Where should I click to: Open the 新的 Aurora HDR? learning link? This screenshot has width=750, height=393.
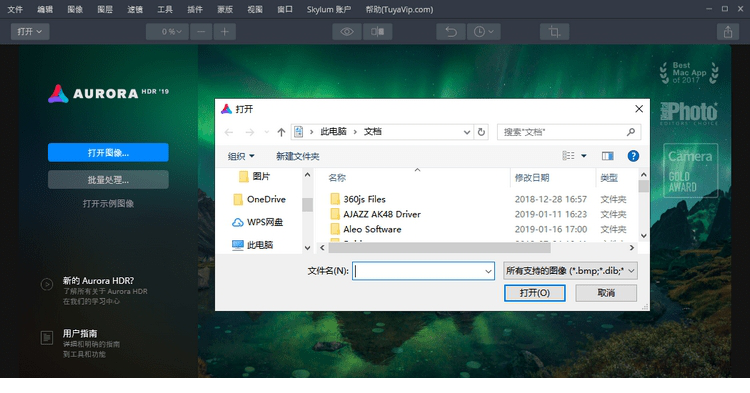point(99,281)
